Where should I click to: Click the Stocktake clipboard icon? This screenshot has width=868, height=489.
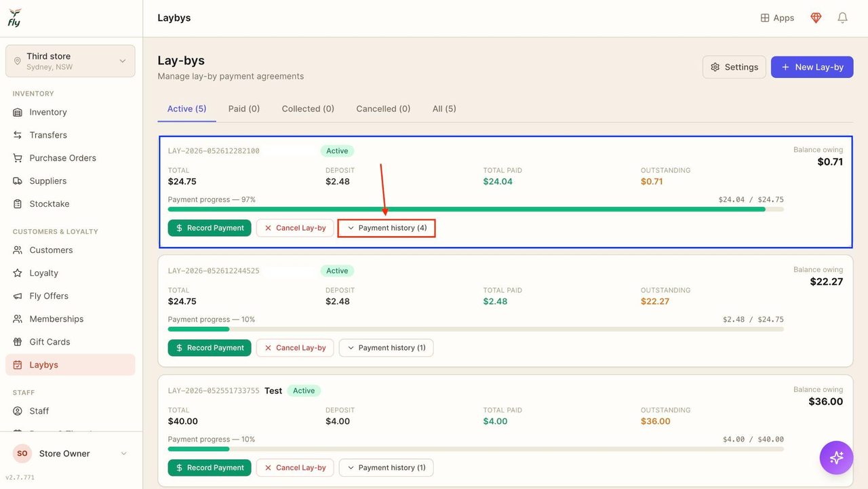tap(18, 204)
